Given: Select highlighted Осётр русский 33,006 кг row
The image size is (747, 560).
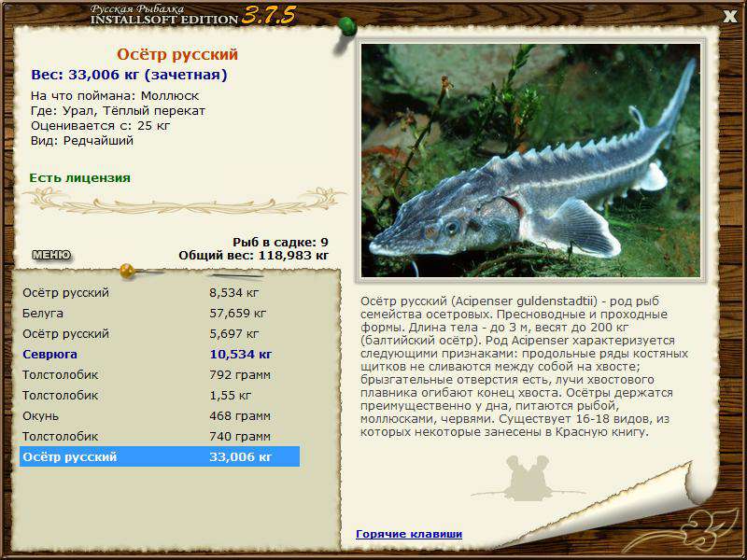Looking at the screenshot, I should [x=160, y=456].
